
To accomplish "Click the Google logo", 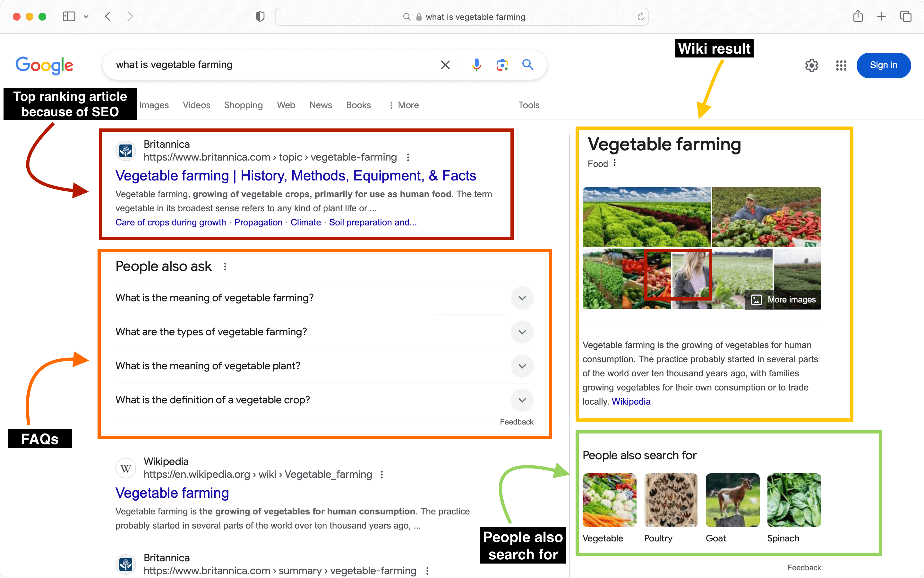I will 44,66.
